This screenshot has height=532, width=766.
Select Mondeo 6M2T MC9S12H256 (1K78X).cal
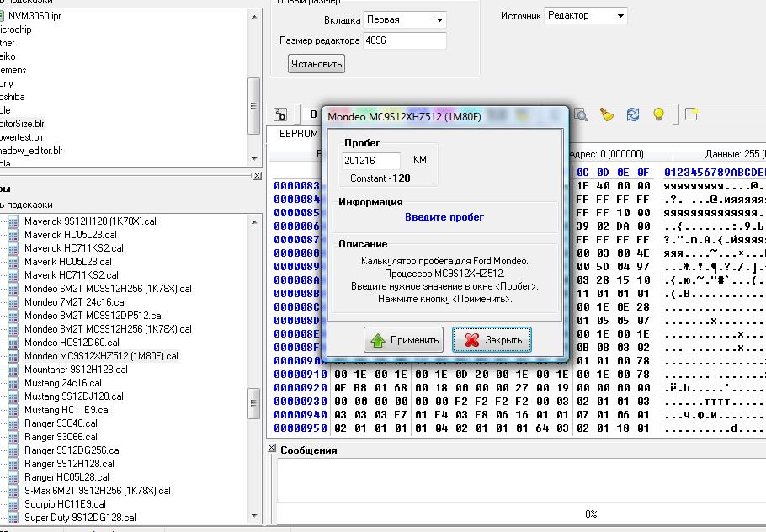coord(108,289)
